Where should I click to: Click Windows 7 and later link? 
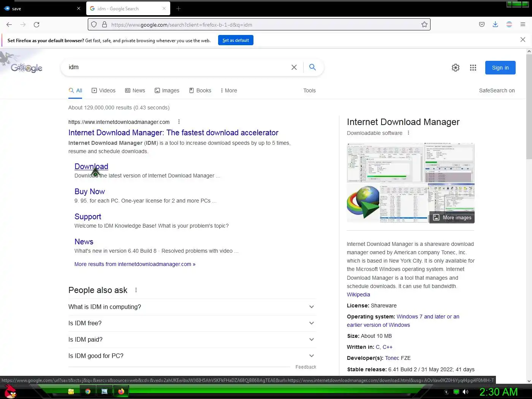403,321
